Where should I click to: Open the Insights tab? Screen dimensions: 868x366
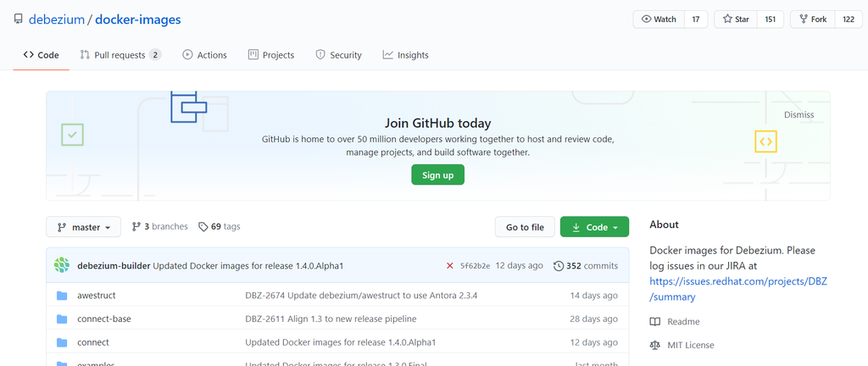[405, 55]
